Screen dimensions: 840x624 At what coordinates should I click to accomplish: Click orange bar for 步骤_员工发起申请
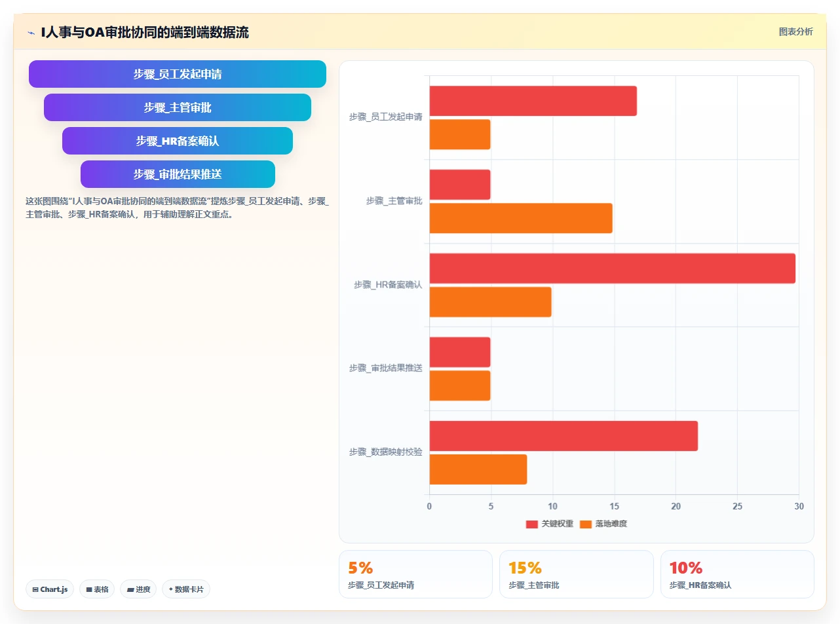click(460, 134)
